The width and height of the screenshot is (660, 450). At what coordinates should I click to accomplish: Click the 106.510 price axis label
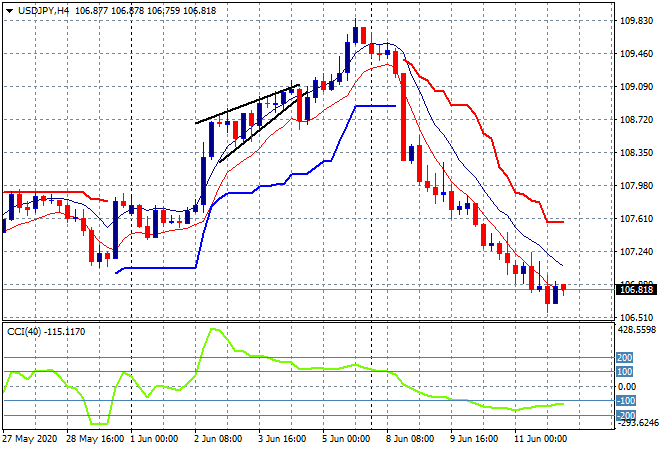(x=636, y=317)
